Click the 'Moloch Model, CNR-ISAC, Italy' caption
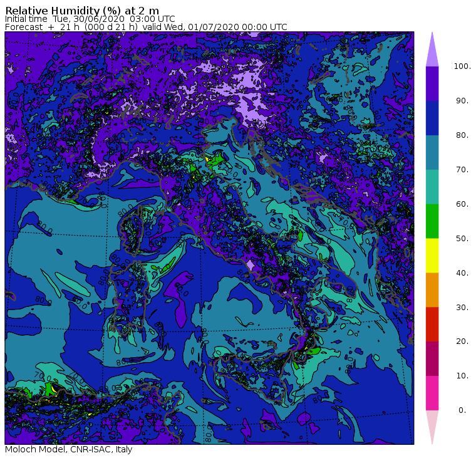This screenshot has height=458, width=476. (x=69, y=449)
